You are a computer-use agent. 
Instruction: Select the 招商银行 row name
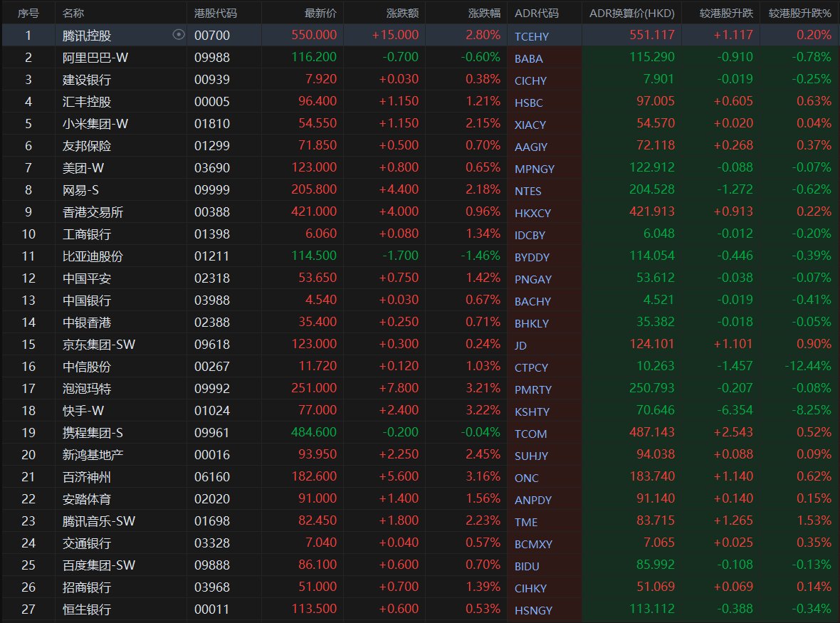(x=87, y=587)
